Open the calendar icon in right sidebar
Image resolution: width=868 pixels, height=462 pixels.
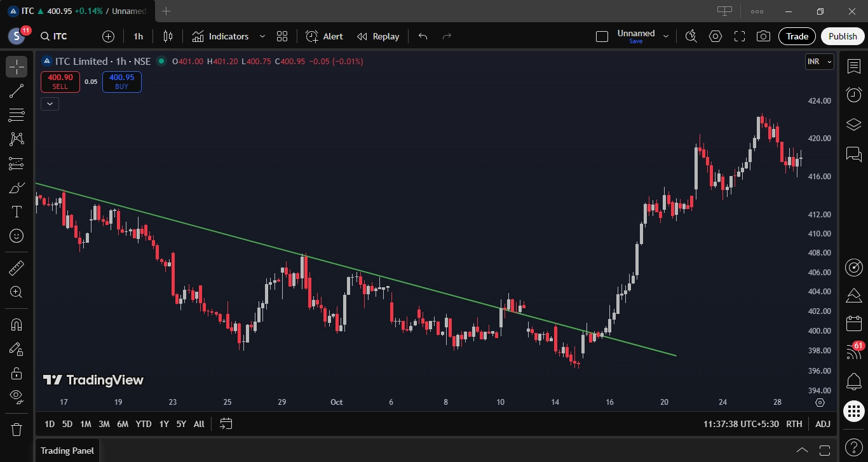[854, 324]
